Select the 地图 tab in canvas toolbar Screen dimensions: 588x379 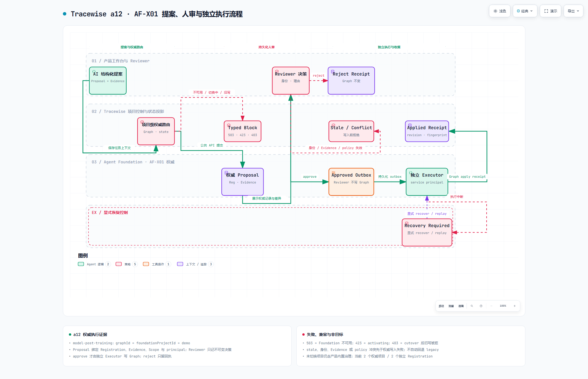tap(451, 306)
